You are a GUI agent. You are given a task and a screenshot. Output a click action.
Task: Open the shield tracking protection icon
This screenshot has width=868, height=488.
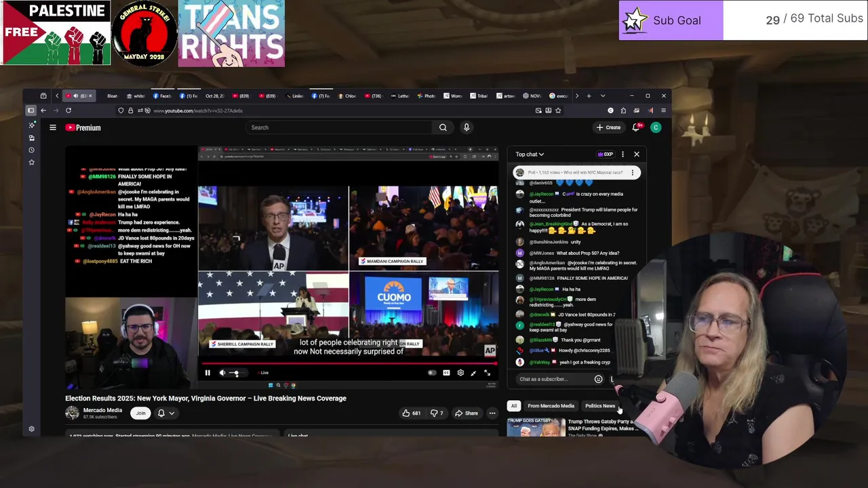pos(121,110)
